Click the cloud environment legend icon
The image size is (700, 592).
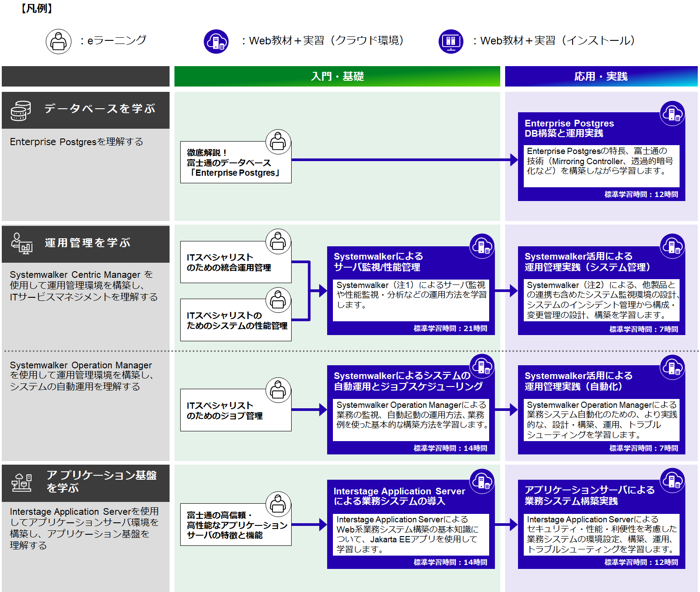[x=216, y=42]
